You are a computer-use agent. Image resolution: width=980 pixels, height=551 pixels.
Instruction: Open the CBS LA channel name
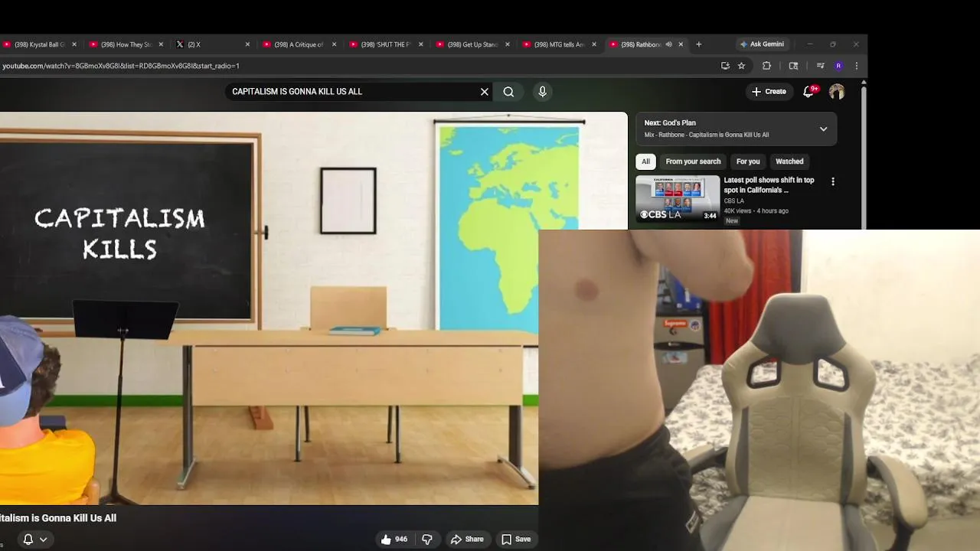point(733,201)
